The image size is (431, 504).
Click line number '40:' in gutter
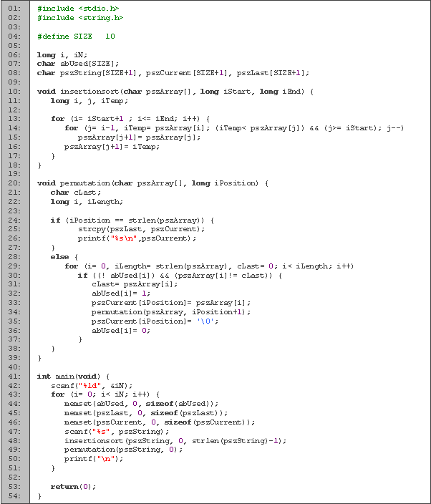click(14, 367)
